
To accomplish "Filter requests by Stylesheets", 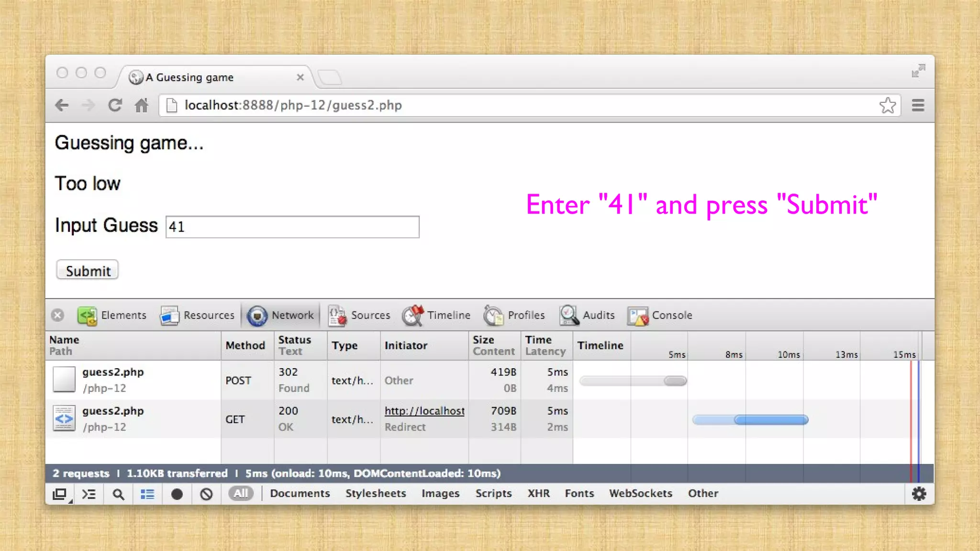I will (x=376, y=493).
